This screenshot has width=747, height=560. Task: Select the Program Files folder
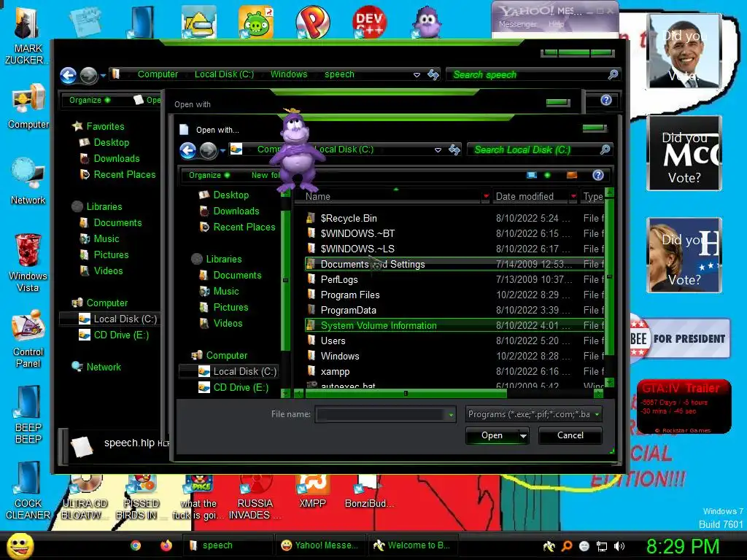tap(455, 295)
